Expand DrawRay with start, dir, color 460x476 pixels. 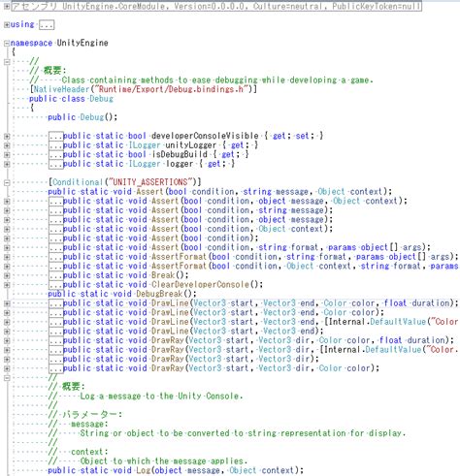[x=7, y=368]
